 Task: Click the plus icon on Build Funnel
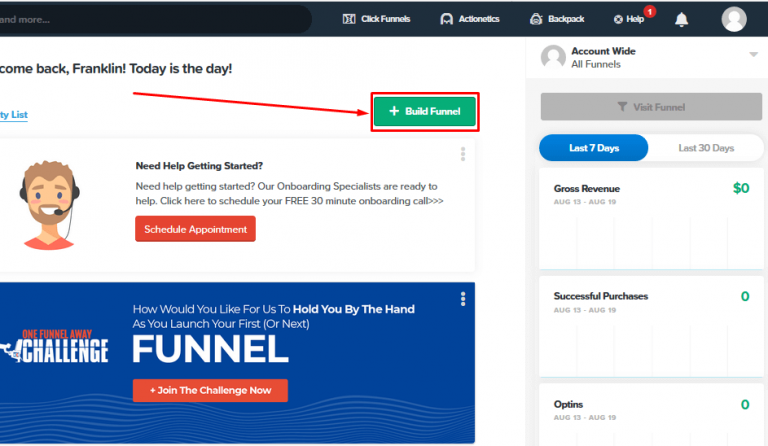point(394,111)
